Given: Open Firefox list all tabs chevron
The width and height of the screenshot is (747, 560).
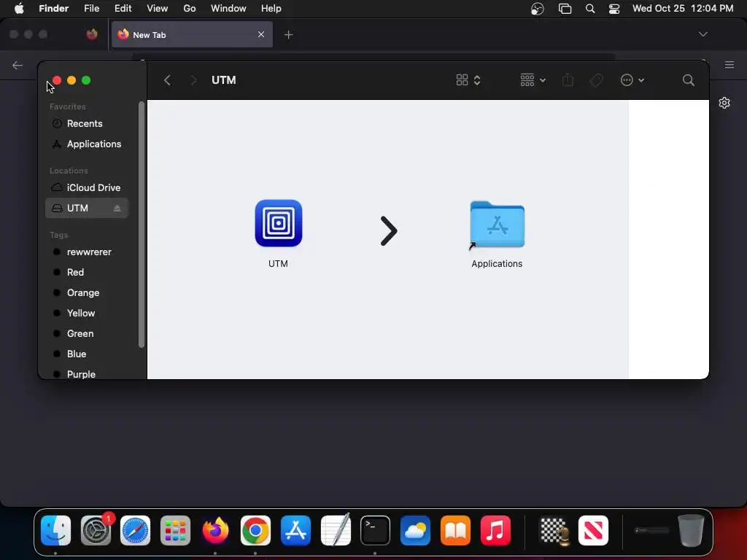Looking at the screenshot, I should 703,34.
